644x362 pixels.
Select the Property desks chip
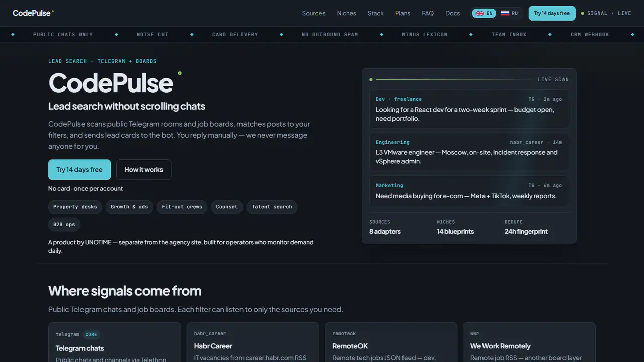click(75, 207)
